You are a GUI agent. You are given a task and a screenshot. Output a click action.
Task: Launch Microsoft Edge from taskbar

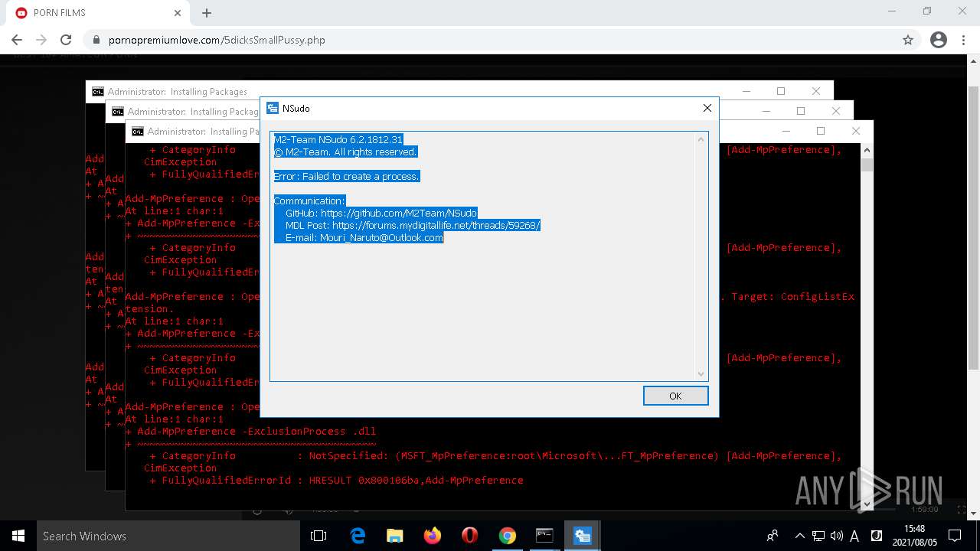pyautogui.click(x=358, y=536)
